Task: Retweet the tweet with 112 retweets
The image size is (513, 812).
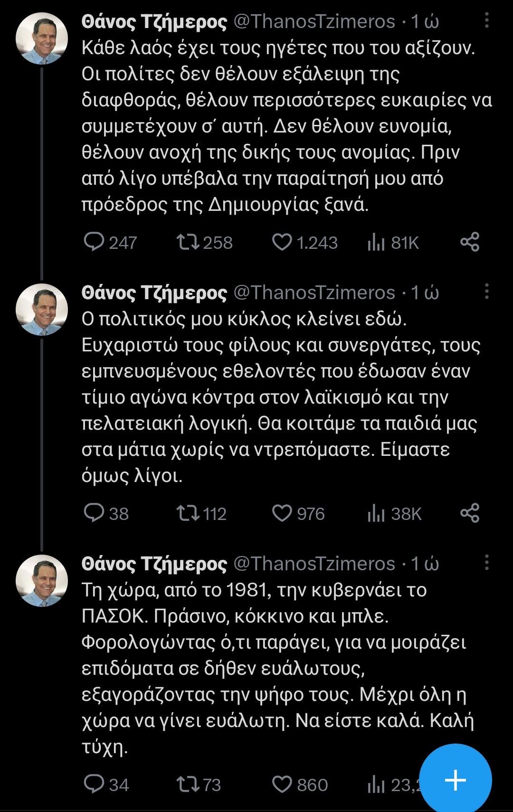Action: click(188, 513)
